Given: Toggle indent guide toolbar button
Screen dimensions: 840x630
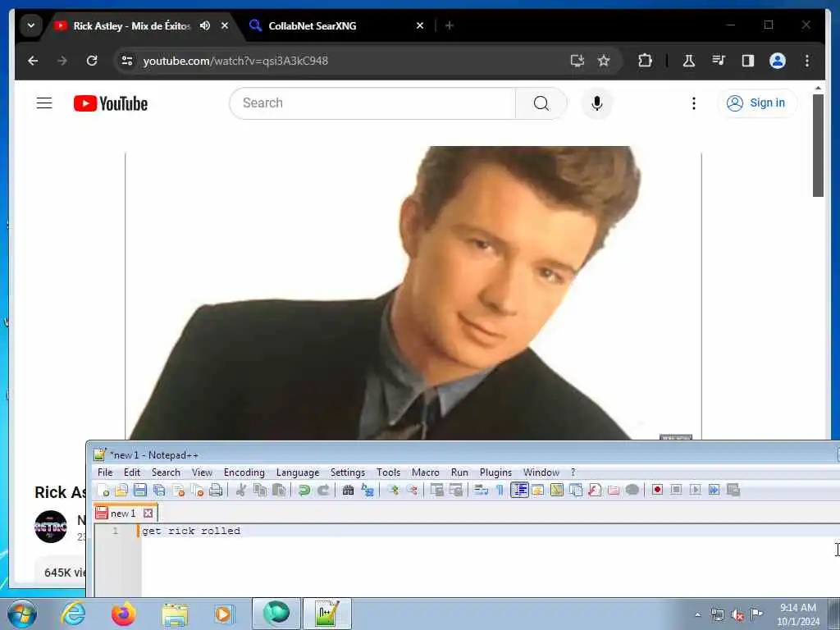Looking at the screenshot, I should click(519, 490).
